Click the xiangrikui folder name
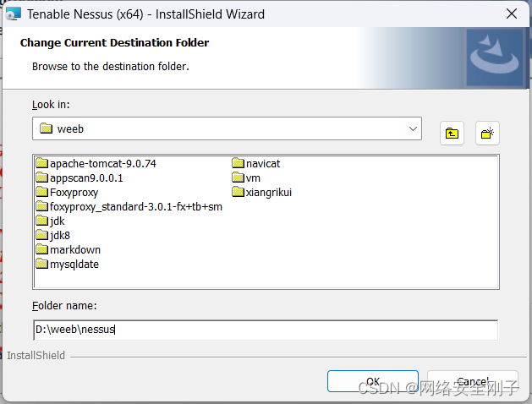Image resolution: width=532 pixels, height=404 pixels. click(269, 193)
